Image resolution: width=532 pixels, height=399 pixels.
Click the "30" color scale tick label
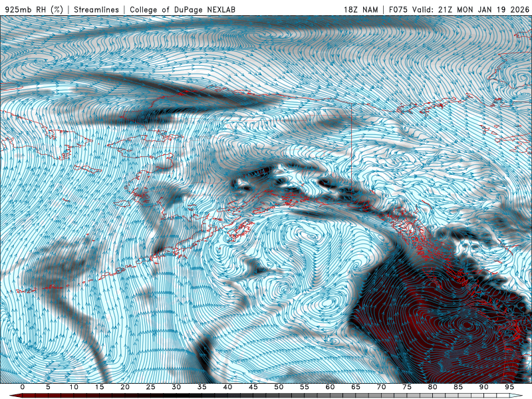176,387
